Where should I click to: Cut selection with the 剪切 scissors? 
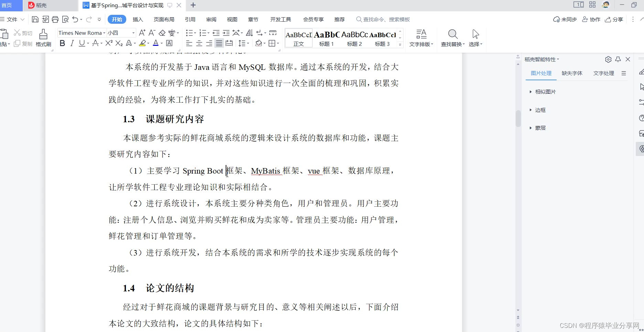tap(23, 33)
